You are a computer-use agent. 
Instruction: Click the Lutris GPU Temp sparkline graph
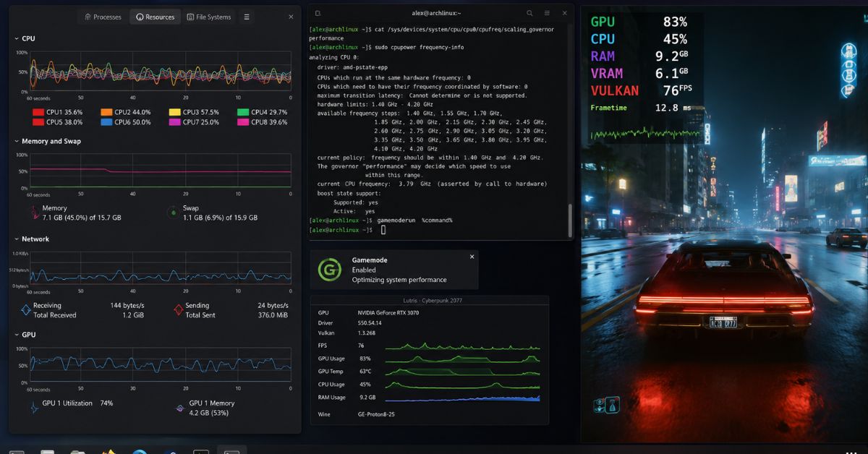click(x=462, y=371)
